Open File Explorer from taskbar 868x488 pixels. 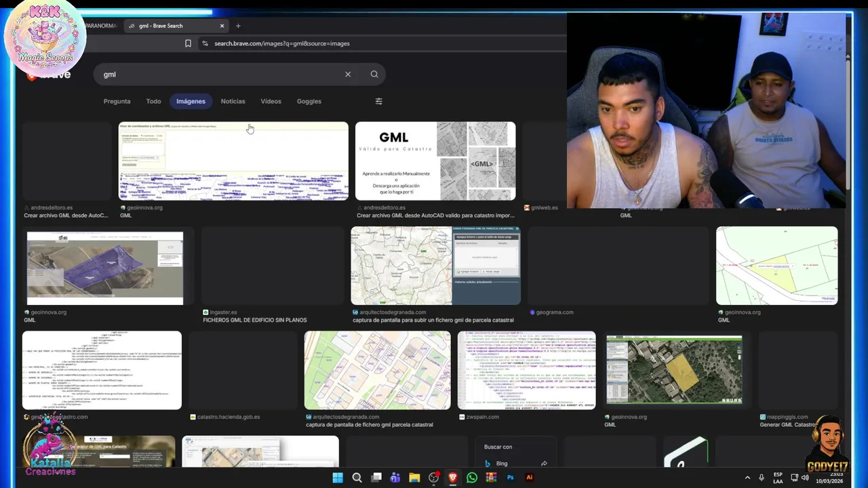point(414,478)
